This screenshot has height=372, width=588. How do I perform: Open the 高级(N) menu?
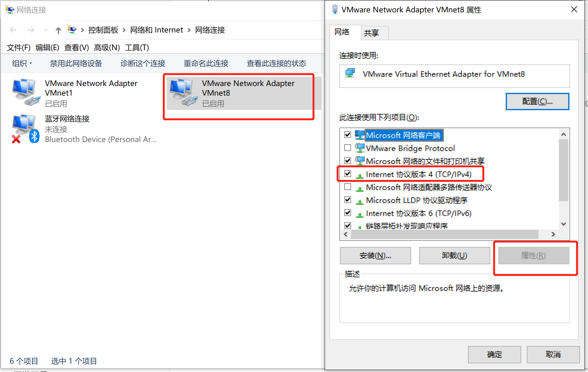pyautogui.click(x=107, y=48)
